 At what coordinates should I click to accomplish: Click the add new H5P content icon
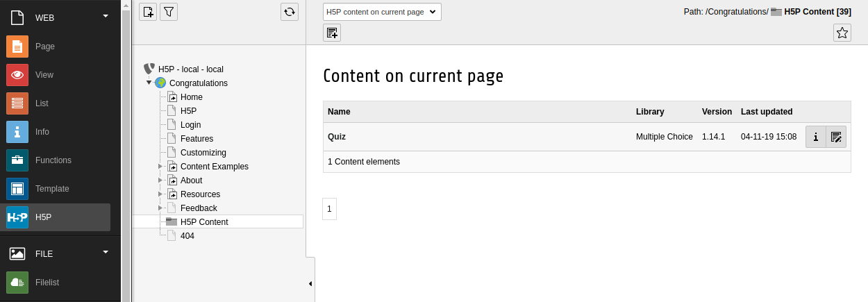[332, 33]
